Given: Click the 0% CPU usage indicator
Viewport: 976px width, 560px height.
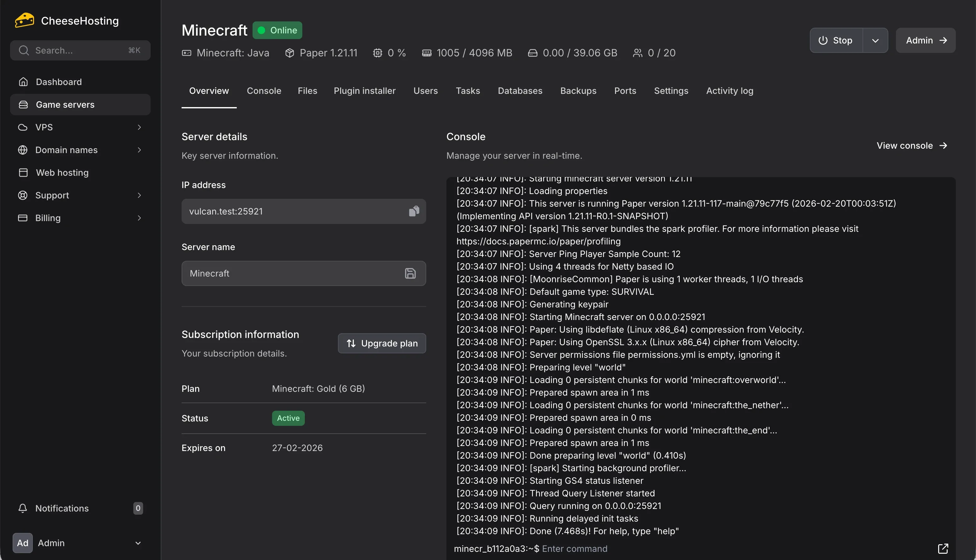Looking at the screenshot, I should pos(389,53).
